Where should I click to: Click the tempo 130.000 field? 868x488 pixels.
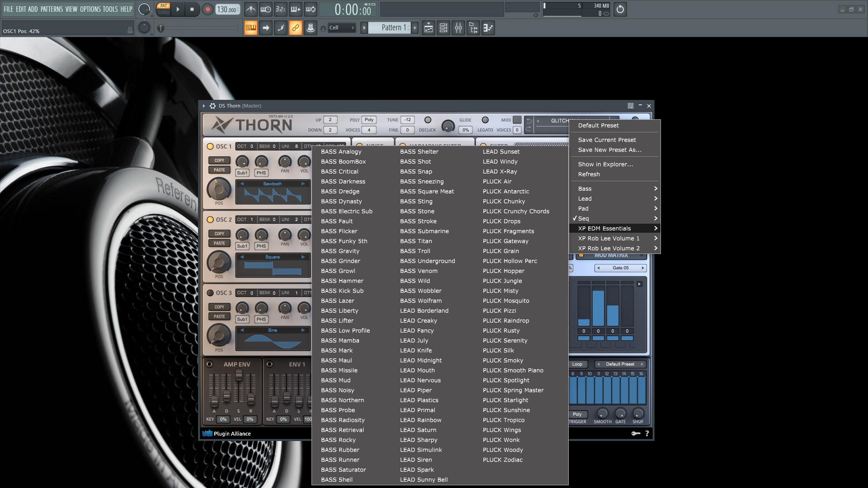[227, 9]
